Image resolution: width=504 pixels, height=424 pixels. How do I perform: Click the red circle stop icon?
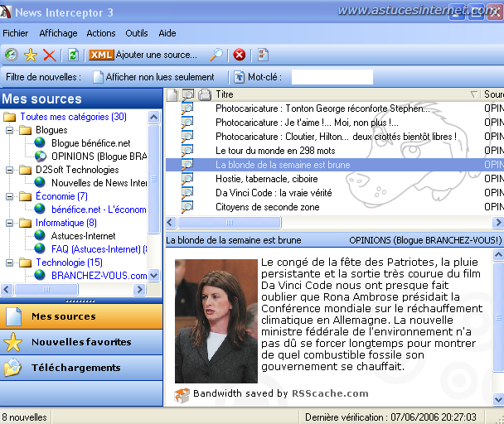pos(239,55)
